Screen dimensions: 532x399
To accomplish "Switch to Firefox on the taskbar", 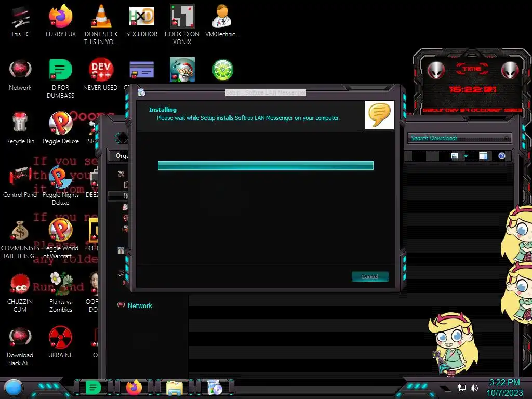I will point(134,388).
